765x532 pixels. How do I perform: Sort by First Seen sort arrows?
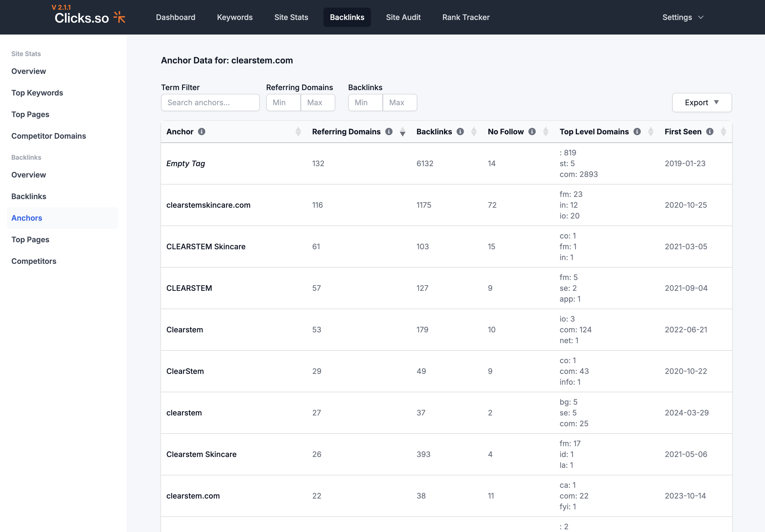[x=723, y=132]
